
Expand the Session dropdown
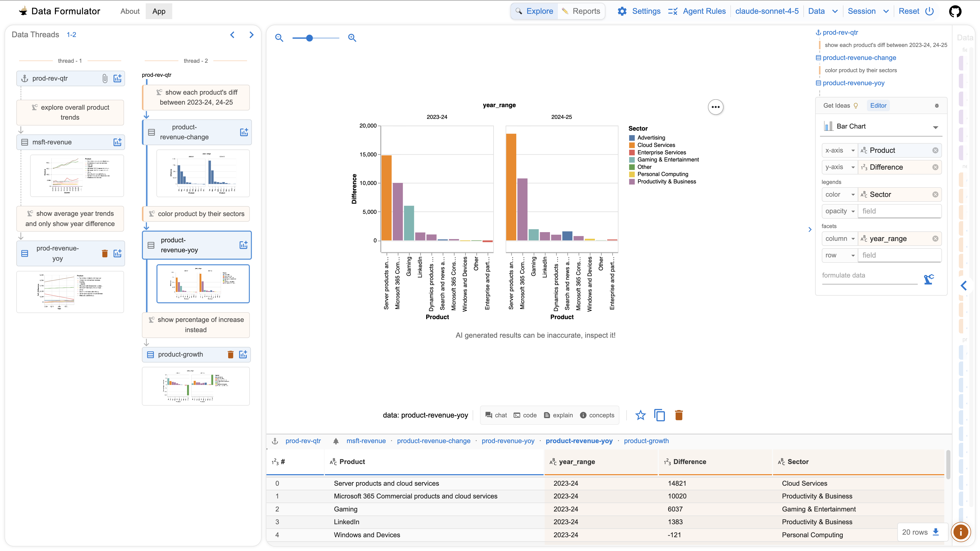point(868,11)
